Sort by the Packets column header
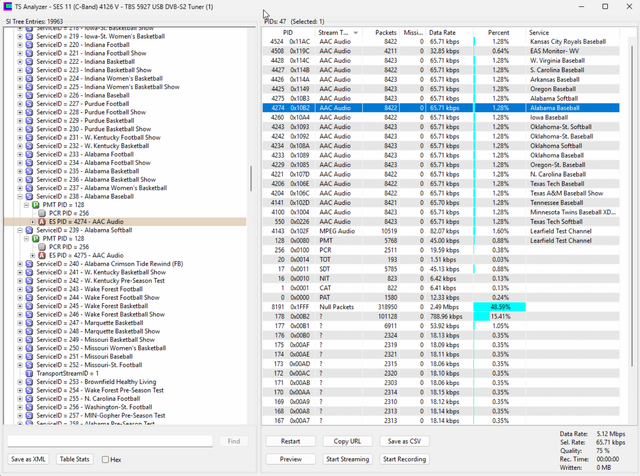 pyautogui.click(x=381, y=33)
